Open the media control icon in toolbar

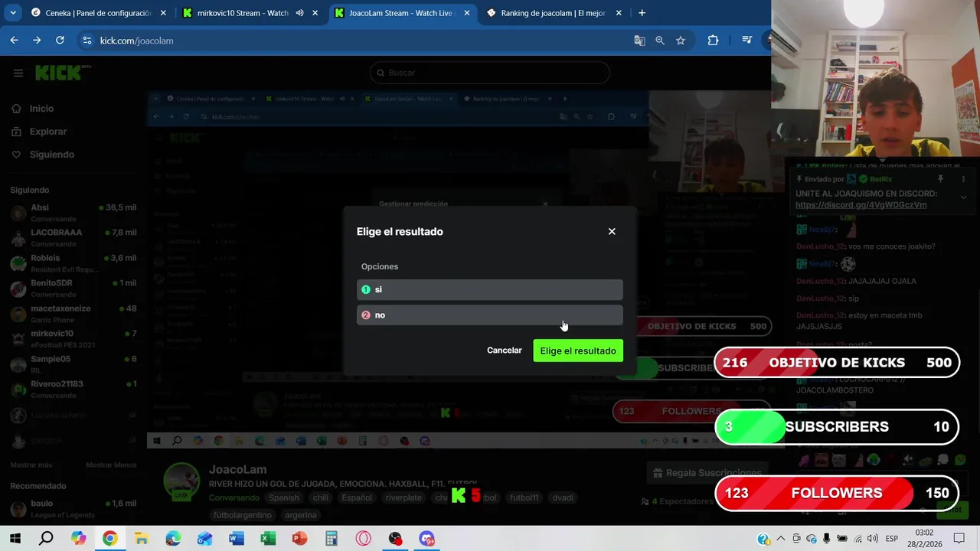747,41
